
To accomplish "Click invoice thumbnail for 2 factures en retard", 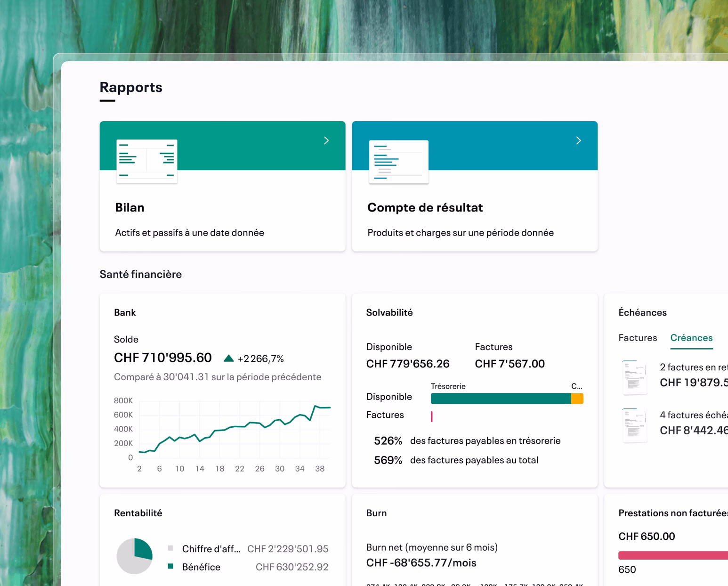I will pyautogui.click(x=635, y=377).
